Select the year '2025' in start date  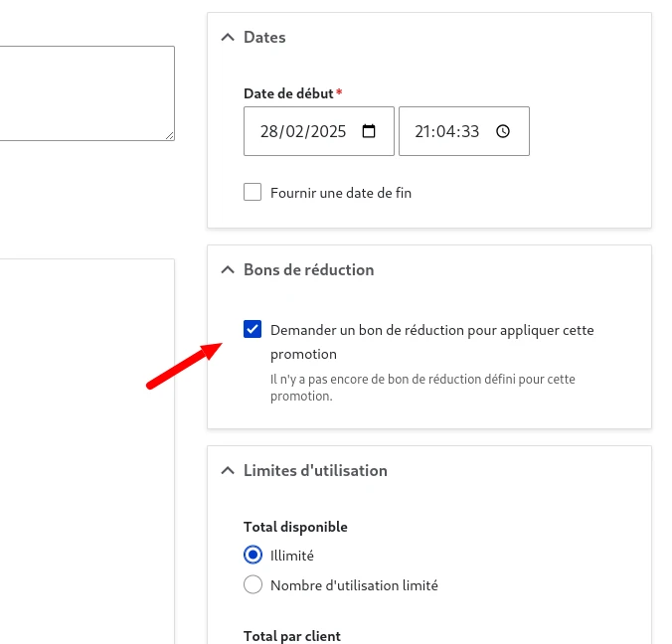(329, 131)
